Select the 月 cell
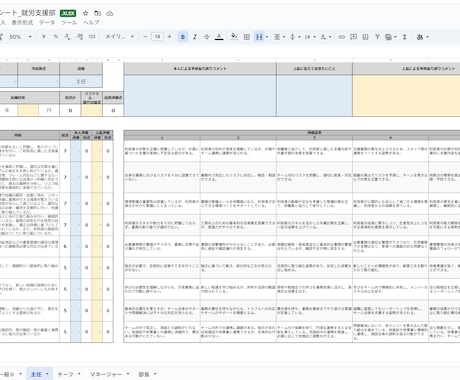 tap(49, 110)
